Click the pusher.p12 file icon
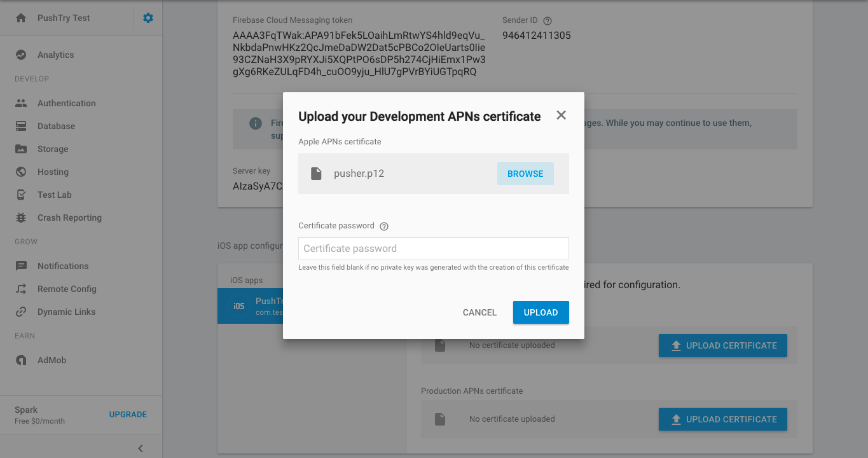The image size is (868, 458). tap(316, 174)
